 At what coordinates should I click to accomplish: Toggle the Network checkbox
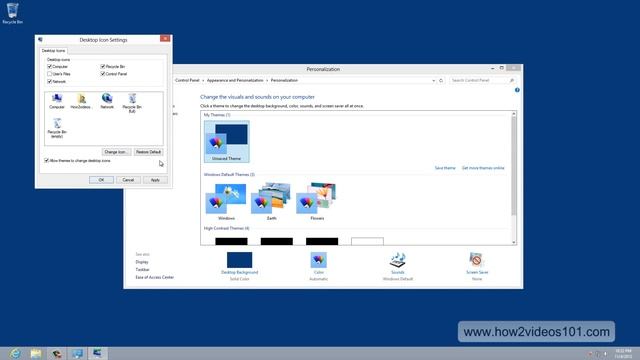[x=49, y=82]
